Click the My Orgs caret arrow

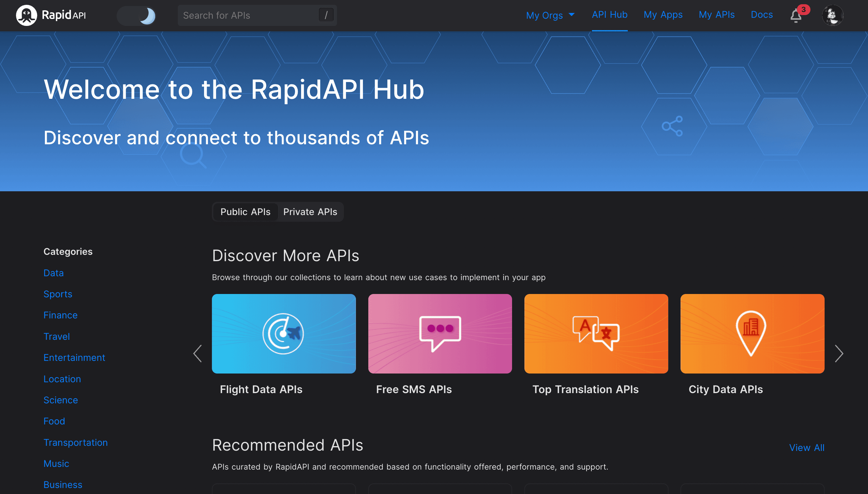[571, 14]
